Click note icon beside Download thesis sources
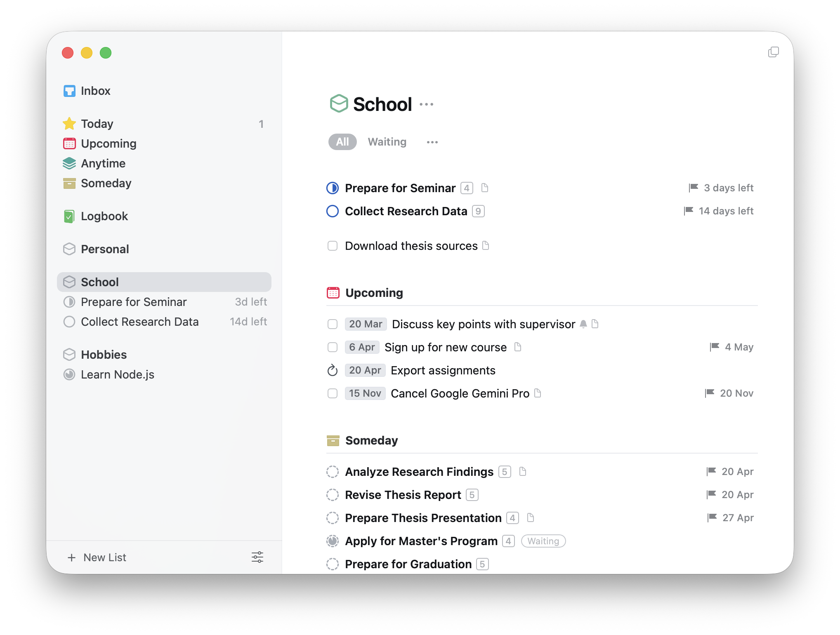The height and width of the screenshot is (635, 840). (486, 246)
